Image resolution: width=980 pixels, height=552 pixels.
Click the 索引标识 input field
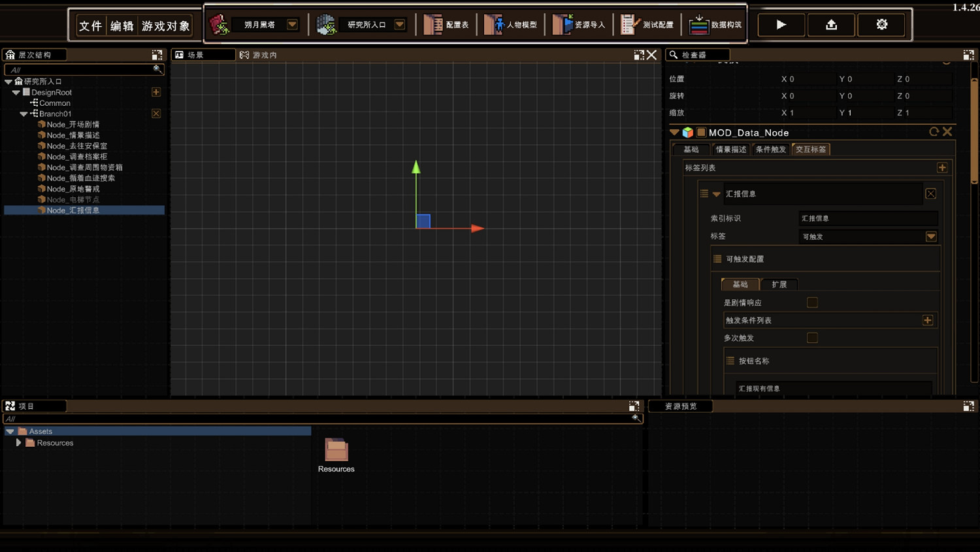coord(868,218)
